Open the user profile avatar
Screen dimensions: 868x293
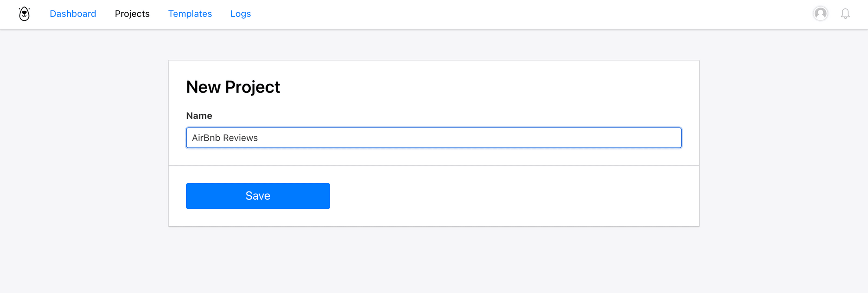(x=820, y=14)
